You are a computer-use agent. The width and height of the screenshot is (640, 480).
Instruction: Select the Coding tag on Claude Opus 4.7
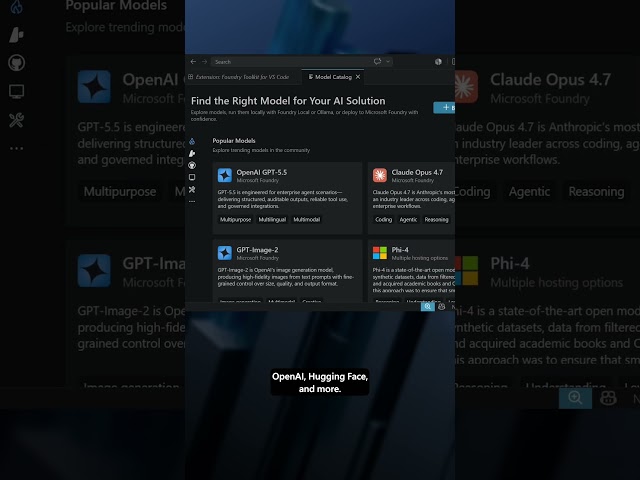coord(383,220)
